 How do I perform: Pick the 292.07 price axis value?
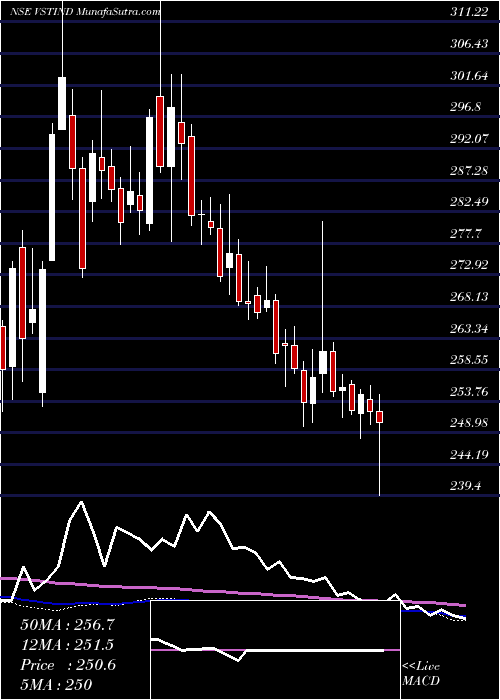pyautogui.click(x=469, y=139)
